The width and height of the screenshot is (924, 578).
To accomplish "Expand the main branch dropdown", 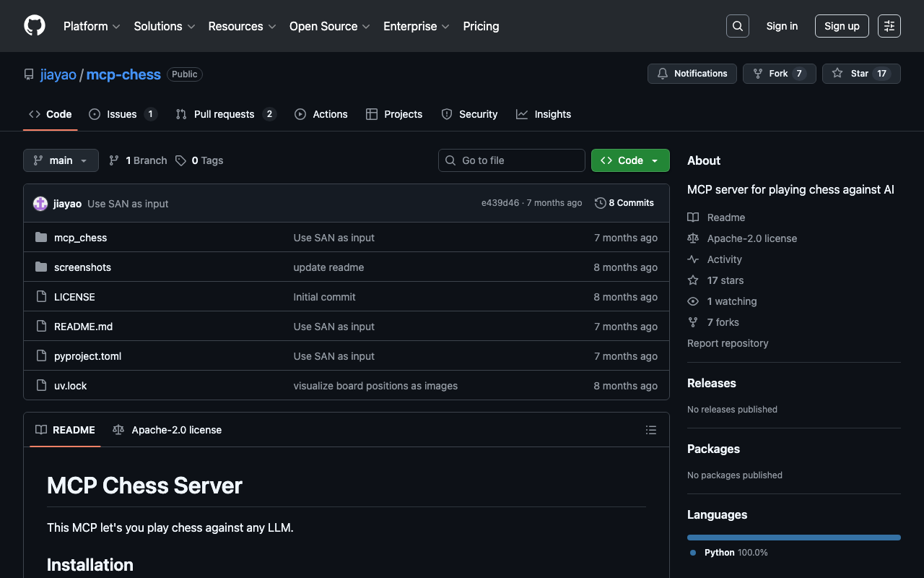I will click(x=61, y=160).
